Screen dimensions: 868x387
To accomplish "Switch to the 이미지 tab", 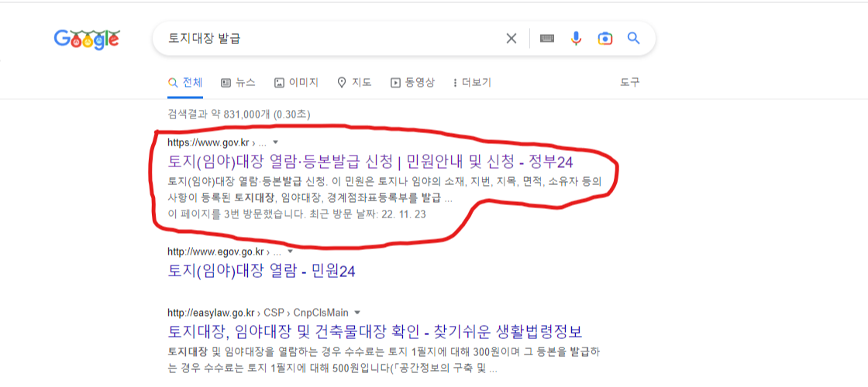I will coord(296,83).
